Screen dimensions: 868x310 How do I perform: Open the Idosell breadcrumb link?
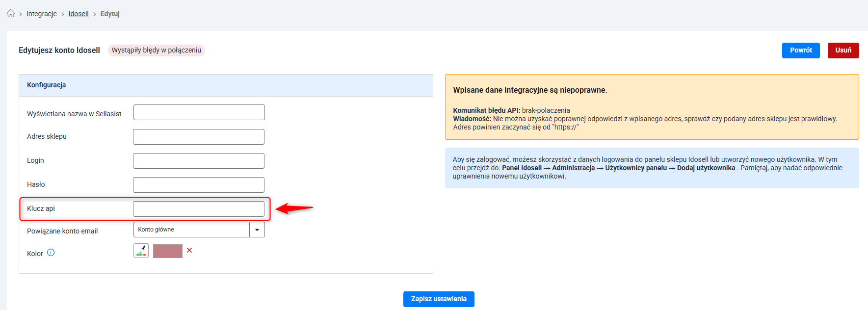click(x=79, y=14)
